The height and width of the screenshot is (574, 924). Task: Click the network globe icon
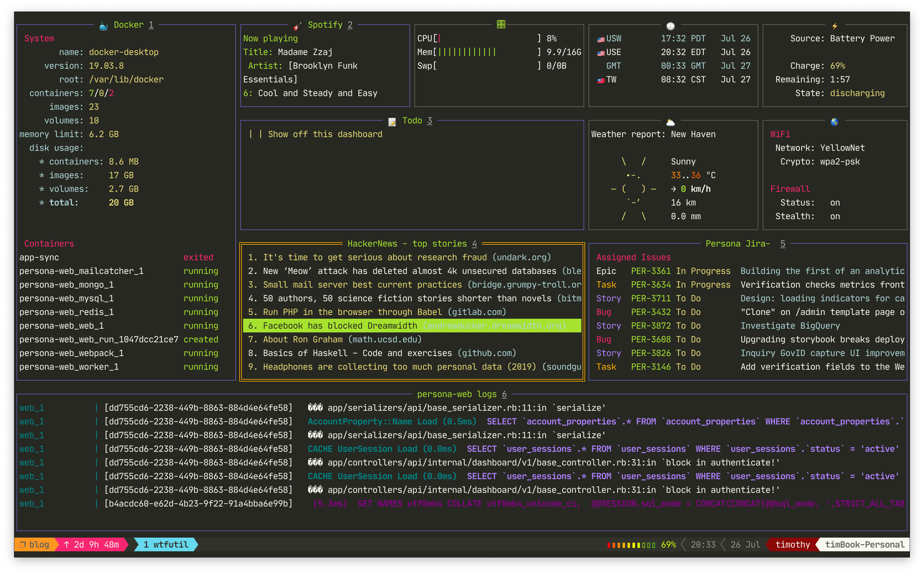coord(834,122)
